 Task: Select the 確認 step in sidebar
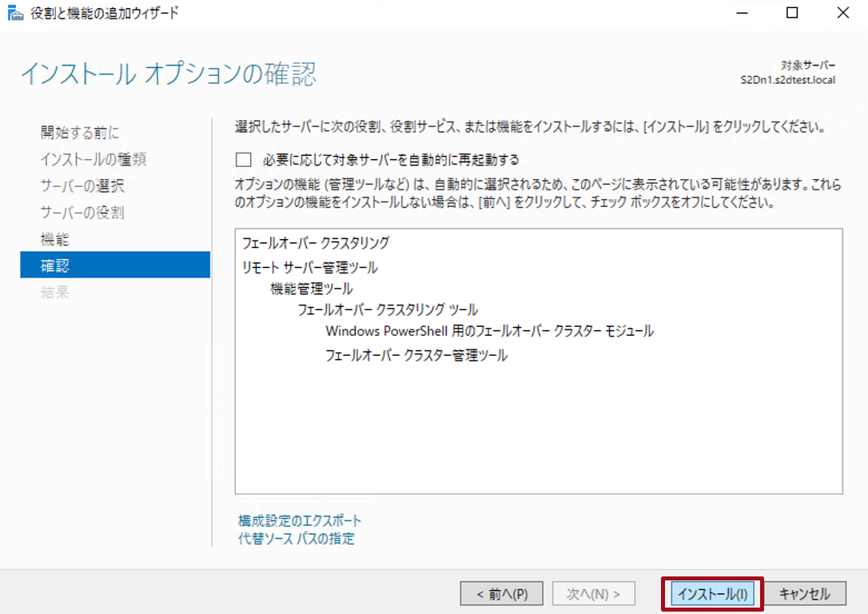coord(115,265)
